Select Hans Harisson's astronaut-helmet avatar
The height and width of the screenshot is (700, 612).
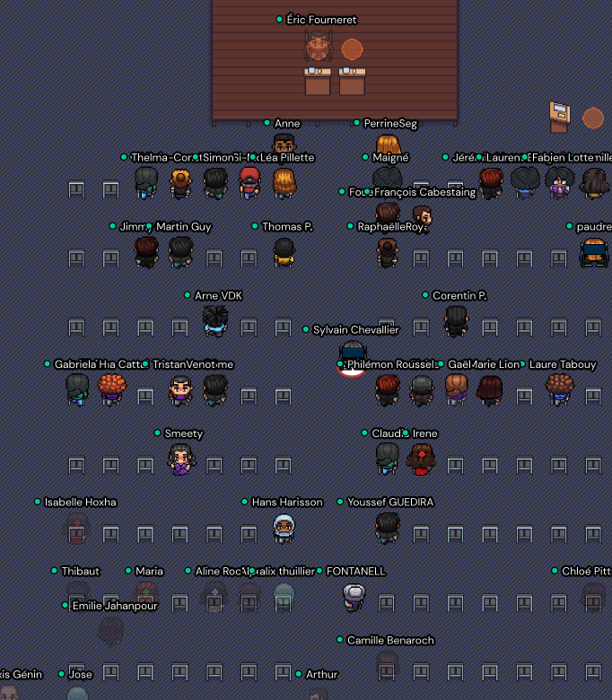[x=284, y=528]
